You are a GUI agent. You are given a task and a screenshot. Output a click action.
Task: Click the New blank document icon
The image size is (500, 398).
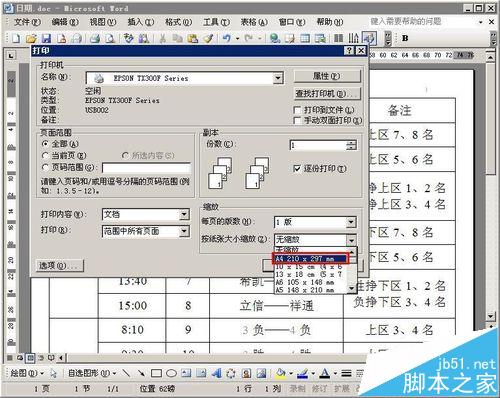pos(16,38)
